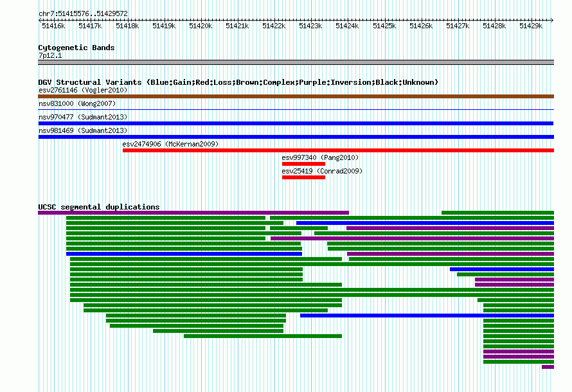This screenshot has height=392, width=572.
Task: Click the 51424k ruler tick label
Action: [x=347, y=26]
